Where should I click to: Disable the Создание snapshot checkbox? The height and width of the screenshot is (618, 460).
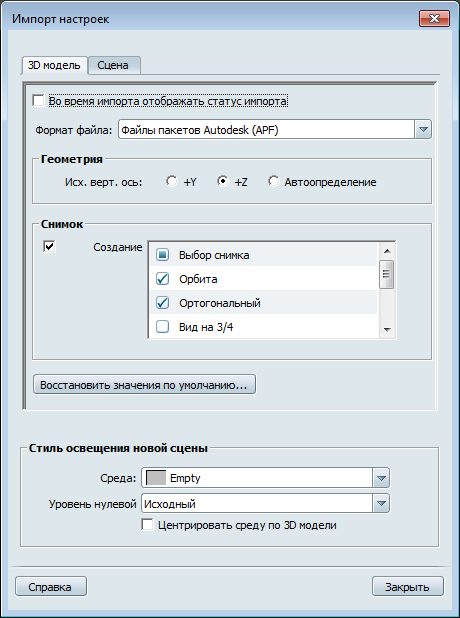[49, 247]
